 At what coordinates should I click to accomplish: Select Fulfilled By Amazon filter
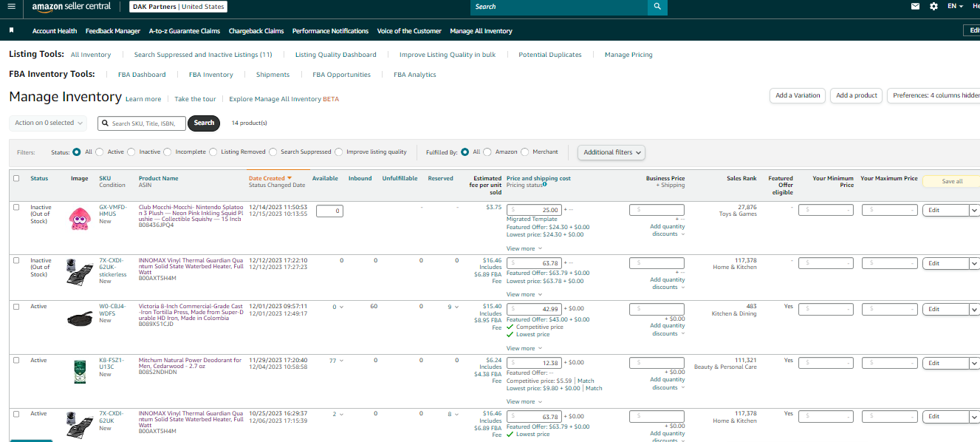(487, 152)
